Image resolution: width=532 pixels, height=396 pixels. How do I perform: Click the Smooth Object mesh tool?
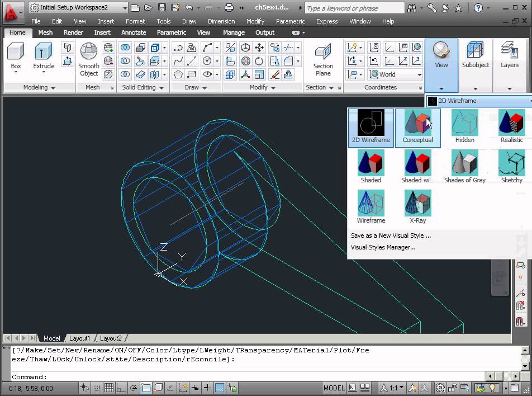[89, 59]
